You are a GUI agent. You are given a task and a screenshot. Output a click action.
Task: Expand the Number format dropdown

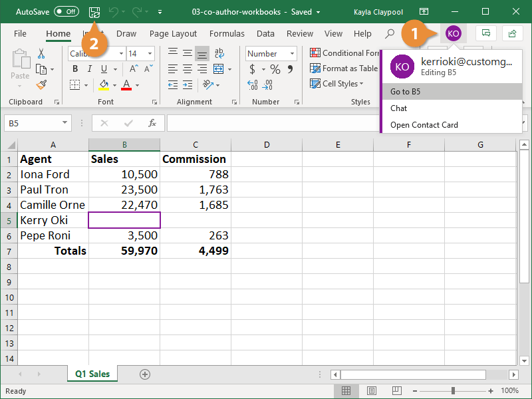click(x=291, y=54)
